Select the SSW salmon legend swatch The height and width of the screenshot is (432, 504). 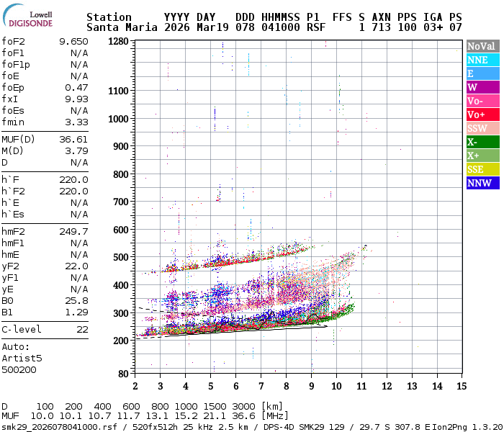(x=483, y=128)
